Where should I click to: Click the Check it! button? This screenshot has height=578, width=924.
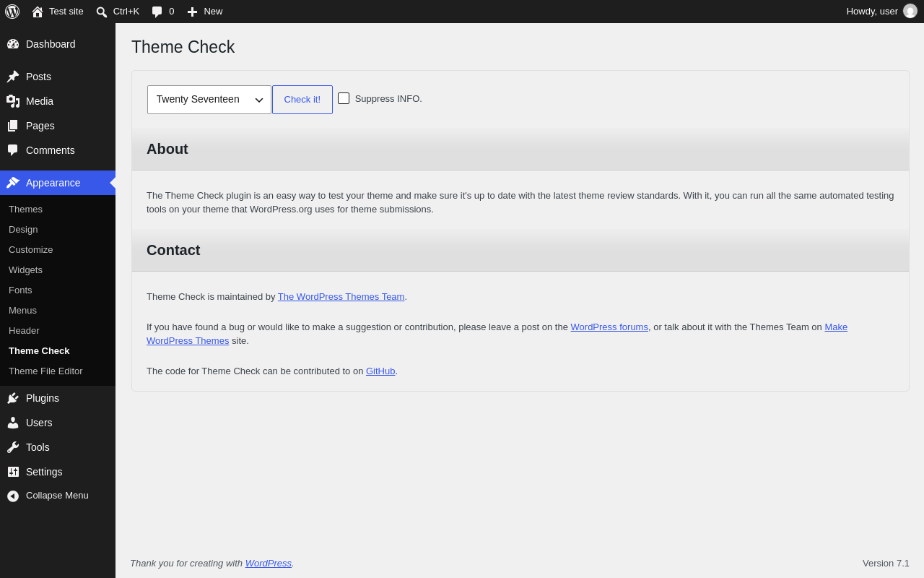pos(302,100)
